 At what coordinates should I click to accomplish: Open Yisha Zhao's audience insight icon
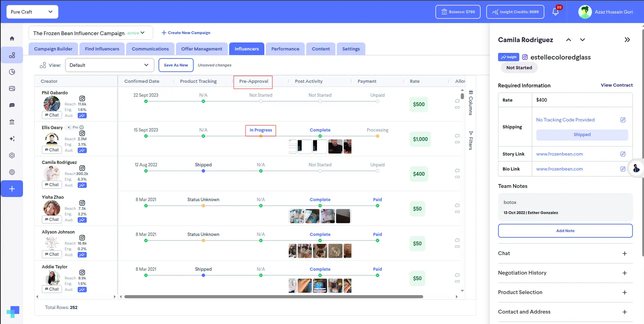[x=82, y=220]
